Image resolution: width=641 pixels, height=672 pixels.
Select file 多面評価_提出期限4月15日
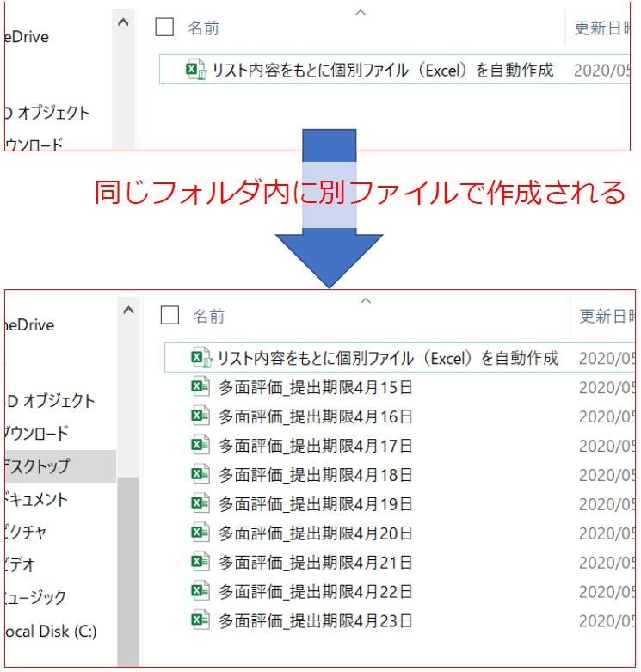(x=316, y=387)
